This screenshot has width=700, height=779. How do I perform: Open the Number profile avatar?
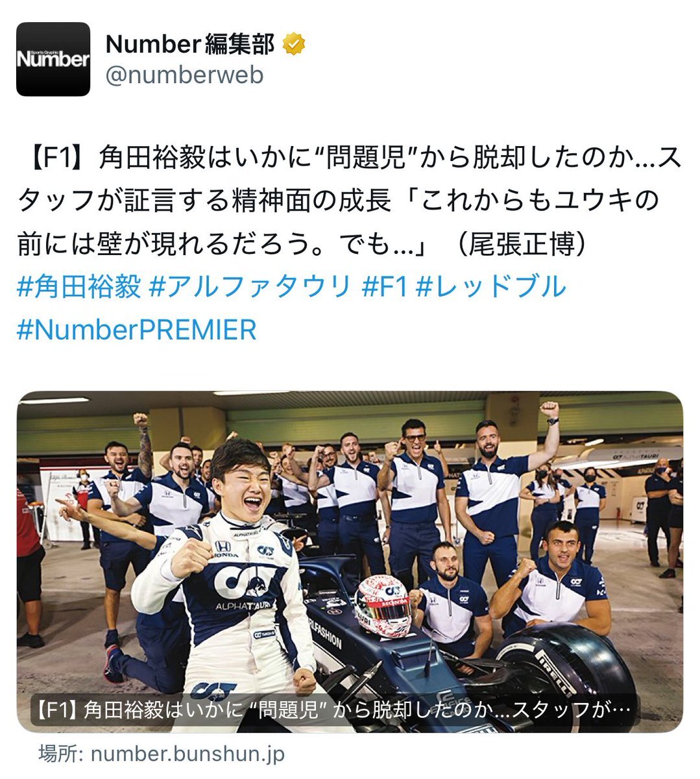pyautogui.click(x=53, y=59)
